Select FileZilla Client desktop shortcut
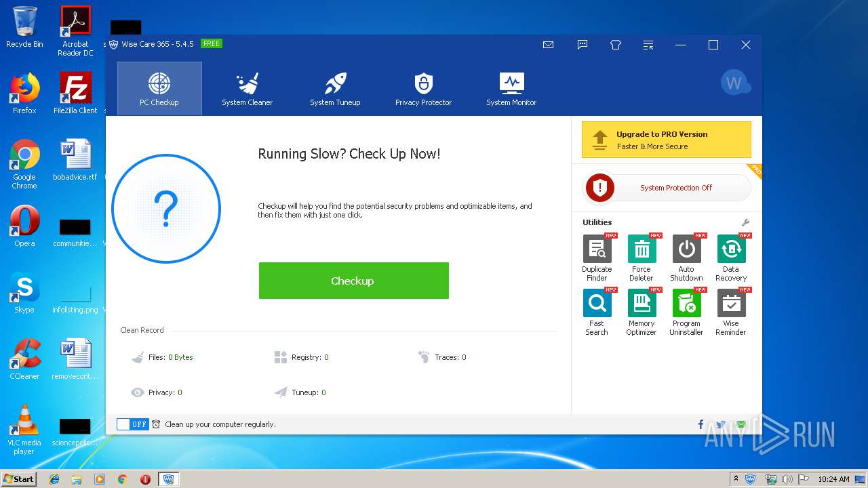This screenshot has height=488, width=868. tap(75, 94)
